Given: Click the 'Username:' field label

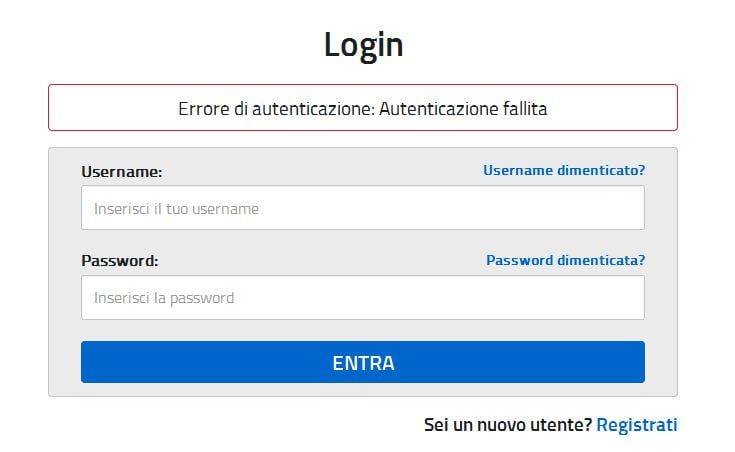Looking at the screenshot, I should (121, 171).
